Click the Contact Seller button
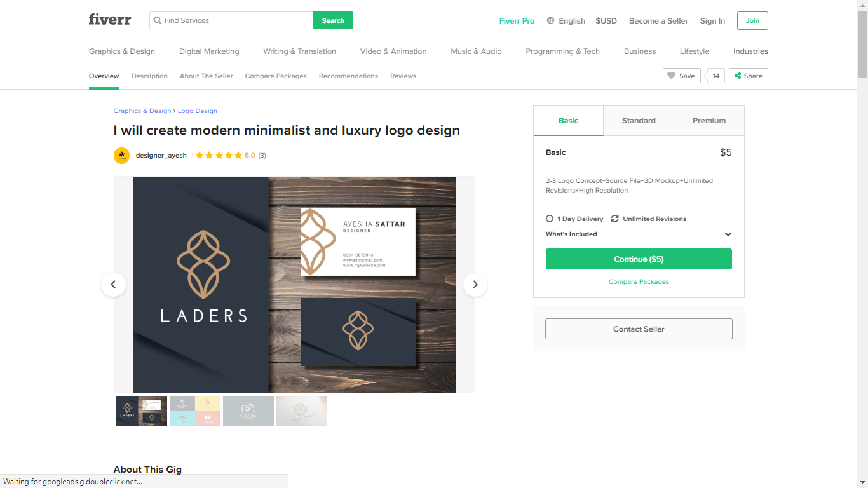Viewport: 868px width, 488px height. [x=639, y=329]
